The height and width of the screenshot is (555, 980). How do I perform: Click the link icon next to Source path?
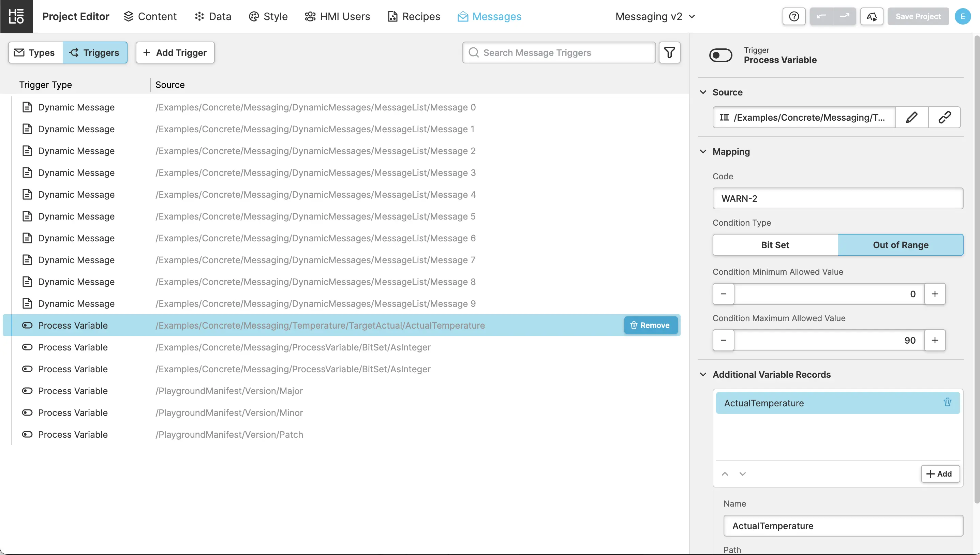pos(944,117)
